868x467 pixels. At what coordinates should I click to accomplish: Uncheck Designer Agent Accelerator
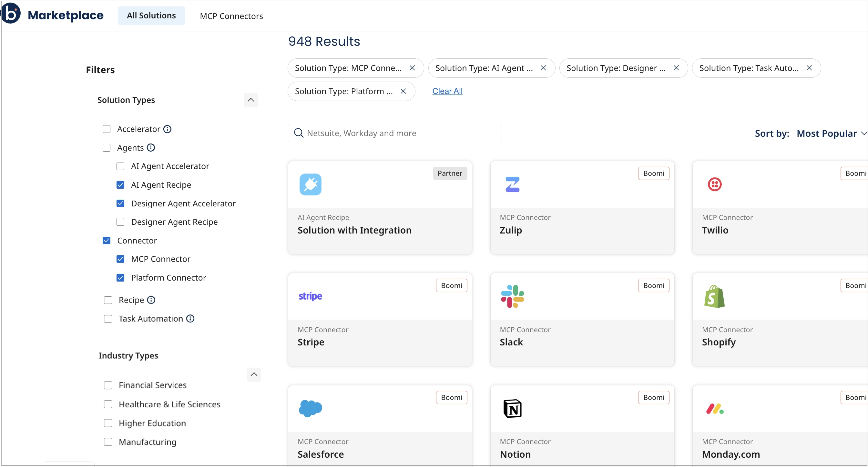pos(120,204)
